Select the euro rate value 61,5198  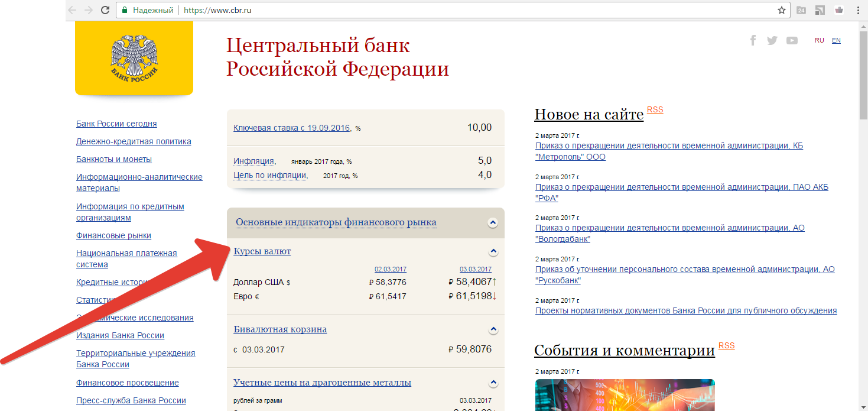pos(474,296)
